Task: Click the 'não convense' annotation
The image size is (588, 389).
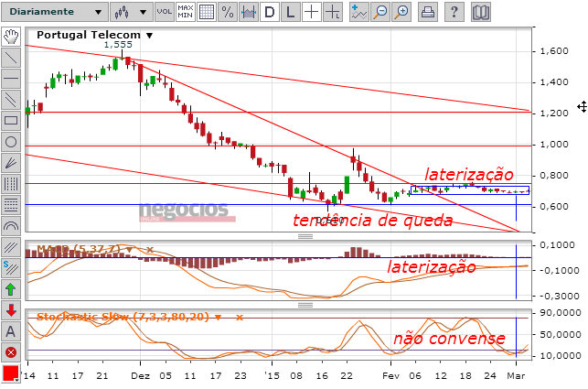Action: point(449,339)
